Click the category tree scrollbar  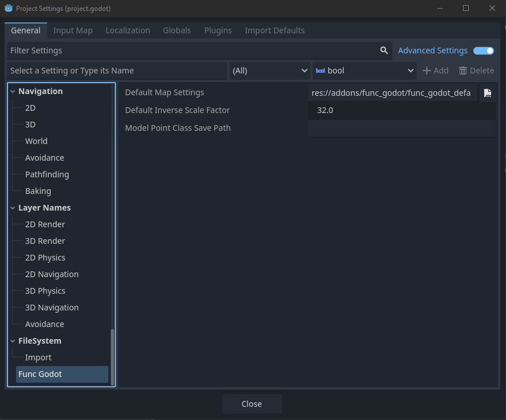(112, 357)
